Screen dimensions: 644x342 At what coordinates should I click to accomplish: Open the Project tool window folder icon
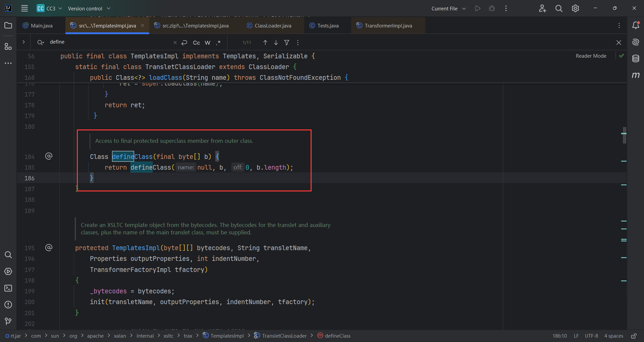click(x=8, y=25)
